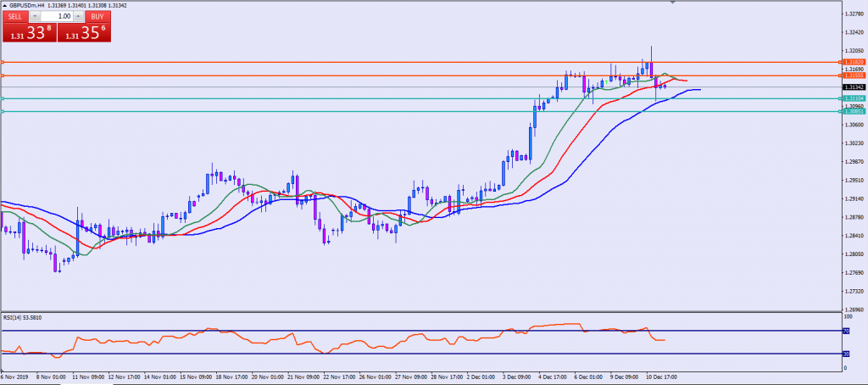Click the left handle of lower teal line
The width and height of the screenshot is (868, 385).
(3, 111)
